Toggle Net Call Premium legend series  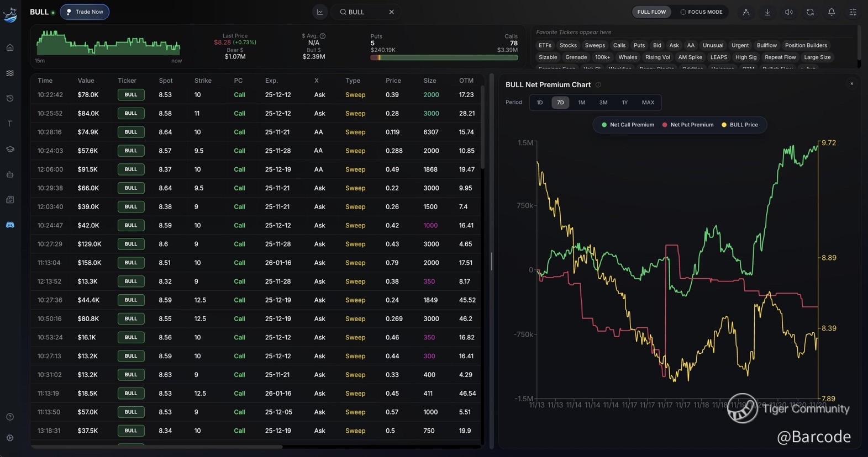coord(628,125)
